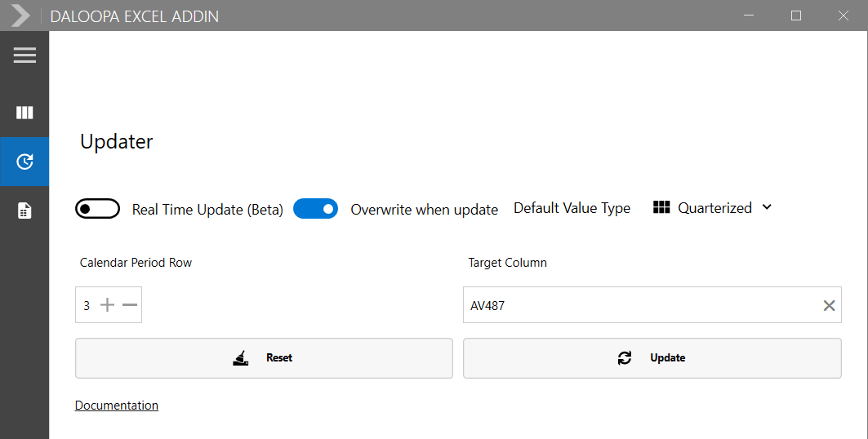Clear the Target Column field
This screenshot has width=868, height=439.
tap(829, 305)
